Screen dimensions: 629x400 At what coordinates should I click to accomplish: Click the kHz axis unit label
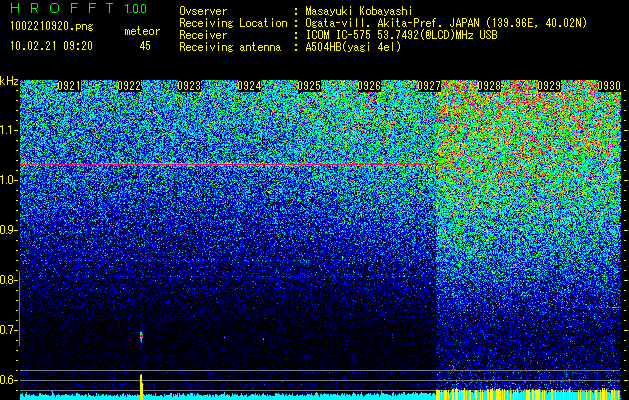9,81
